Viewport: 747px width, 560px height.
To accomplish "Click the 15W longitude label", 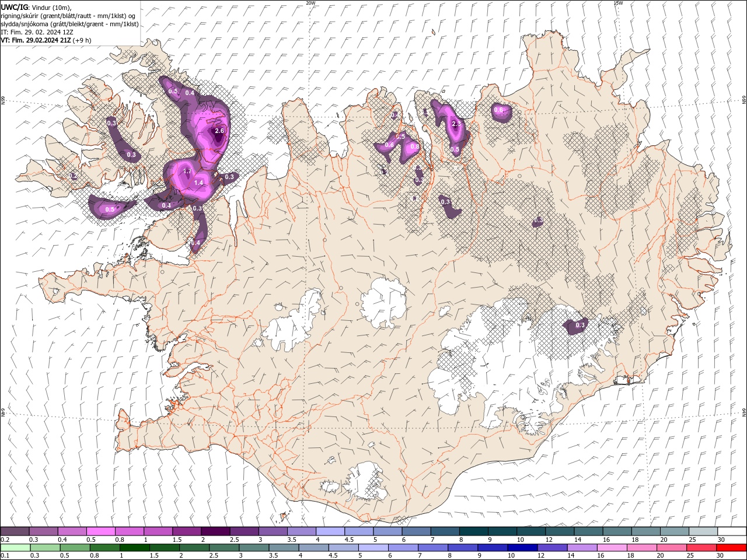I will coord(618,3).
